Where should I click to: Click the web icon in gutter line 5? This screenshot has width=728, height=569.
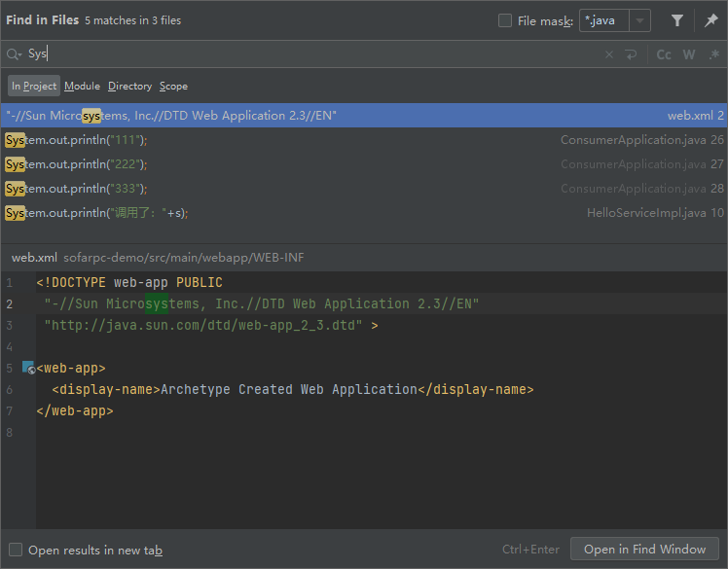point(28,368)
